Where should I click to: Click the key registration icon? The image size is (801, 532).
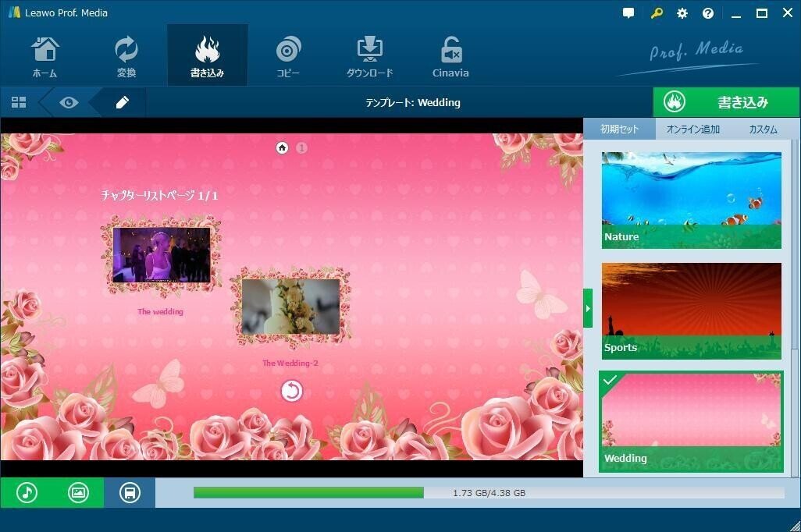(x=657, y=13)
